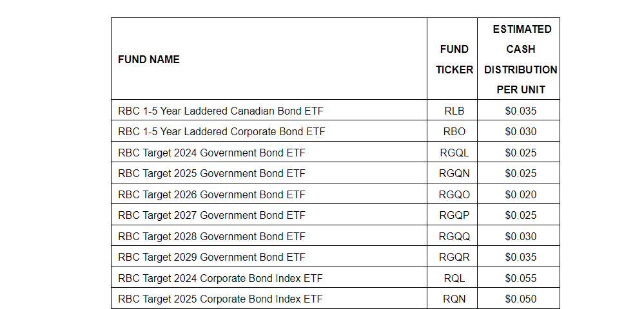
Task: Select the $0.050 distribution value
Action: point(521,299)
